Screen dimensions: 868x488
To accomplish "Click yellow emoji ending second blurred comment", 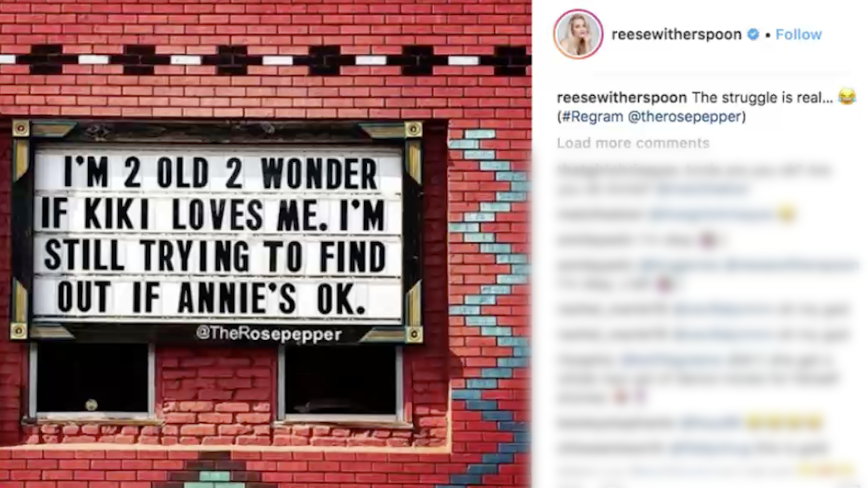I will pyautogui.click(x=786, y=215).
